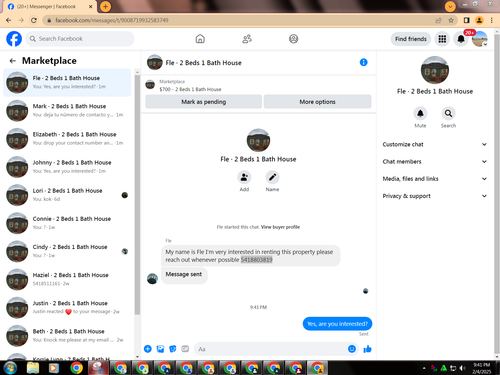Screen dimensions: 500x375
Task: Select Beth - 2 Beds 1 Bath House chat
Action: pos(67,336)
